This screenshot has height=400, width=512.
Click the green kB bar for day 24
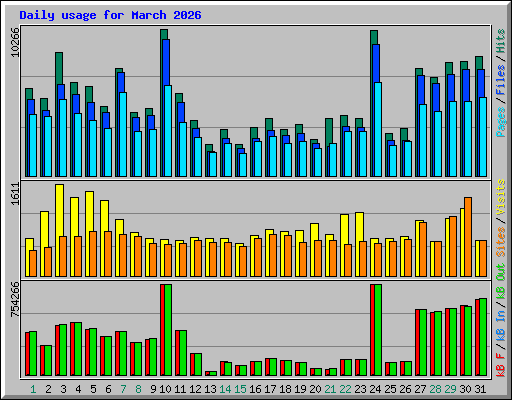point(378,330)
